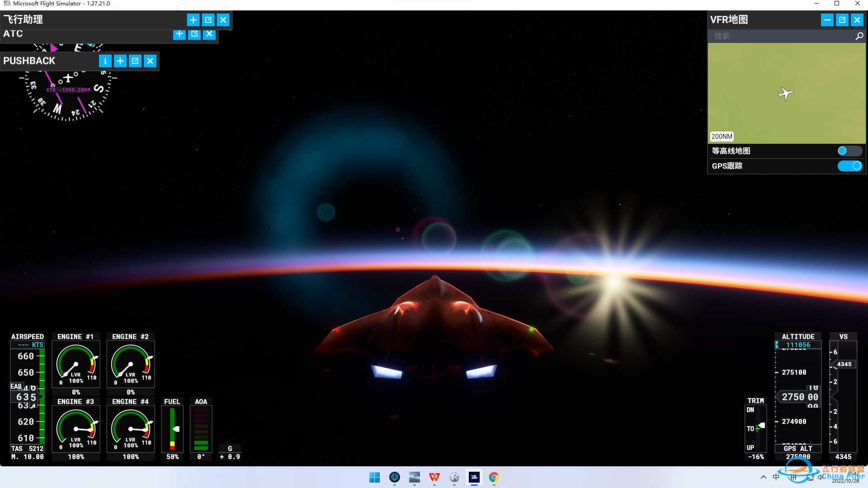Close the 飞行助理 panel
This screenshot has width=868, height=488.
[x=223, y=20]
